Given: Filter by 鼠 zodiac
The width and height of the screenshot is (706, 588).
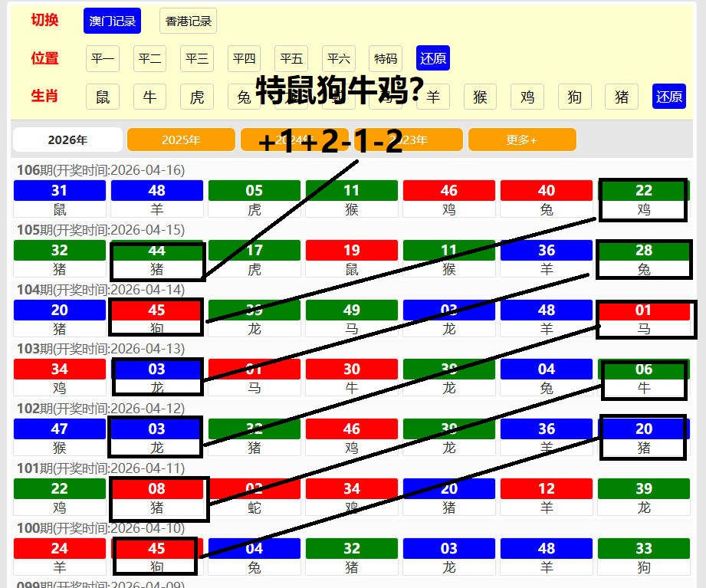Looking at the screenshot, I should [x=103, y=97].
